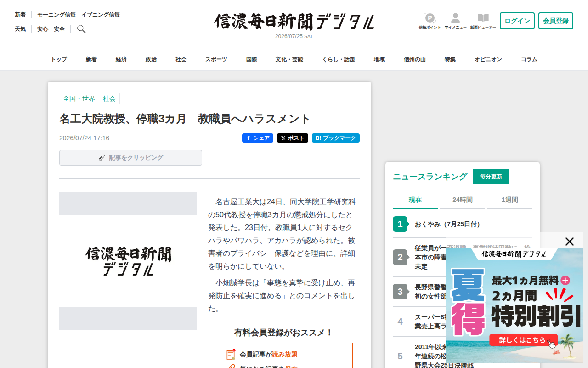This screenshot has height=368, width=588.
Task: Share article via Facebook シェア button
Action: (258, 138)
